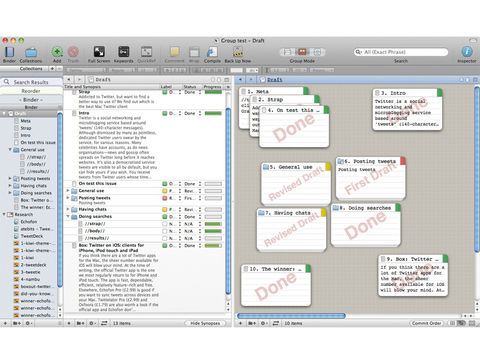Expand the Posting tweets folder in binder
Viewport: 480px width, 360px height.
10,179
